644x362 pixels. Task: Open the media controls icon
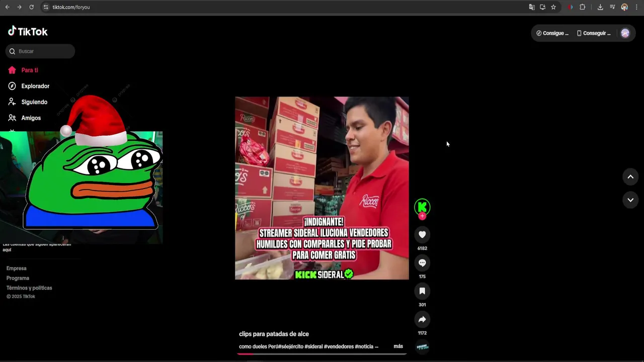click(x=612, y=7)
